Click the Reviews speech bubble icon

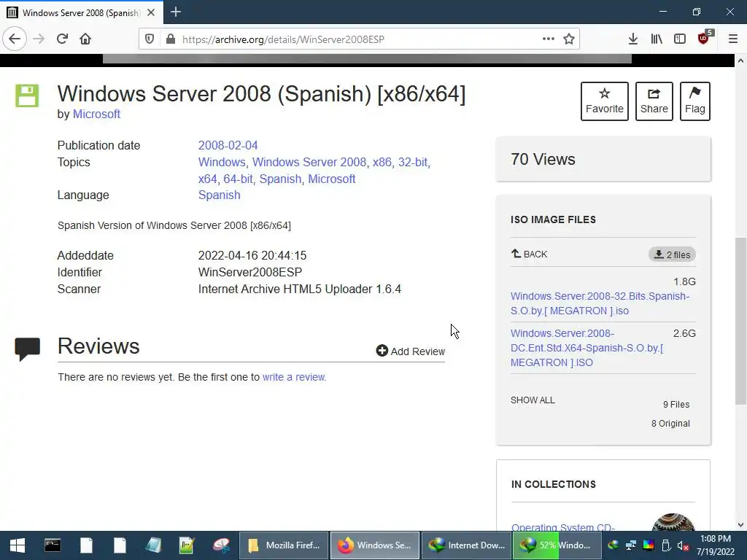27,349
